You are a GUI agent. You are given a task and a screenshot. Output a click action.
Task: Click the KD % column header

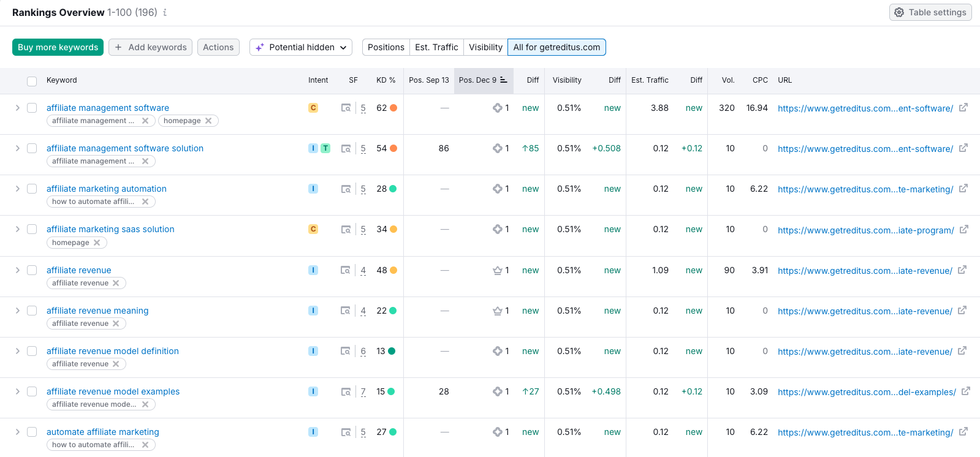[x=386, y=80]
